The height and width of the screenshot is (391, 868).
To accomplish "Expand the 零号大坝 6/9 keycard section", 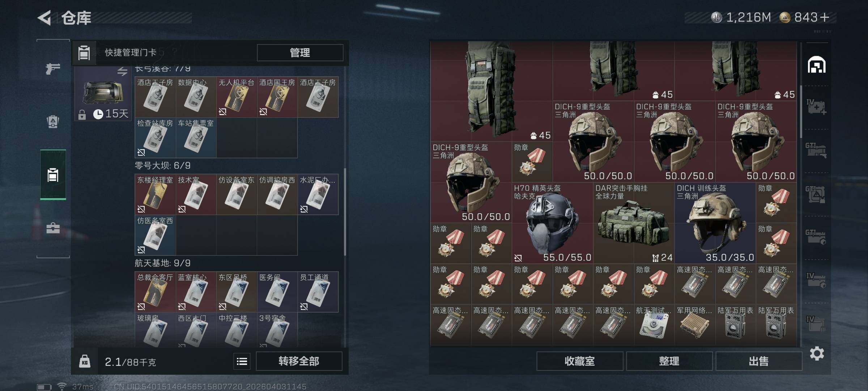I will 163,166.
